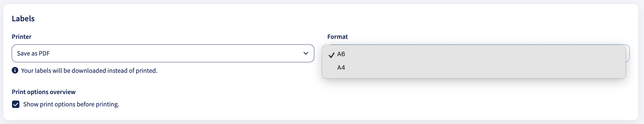Click the blank area below A4 in list
Screen dimensions: 644x124
(474, 76)
